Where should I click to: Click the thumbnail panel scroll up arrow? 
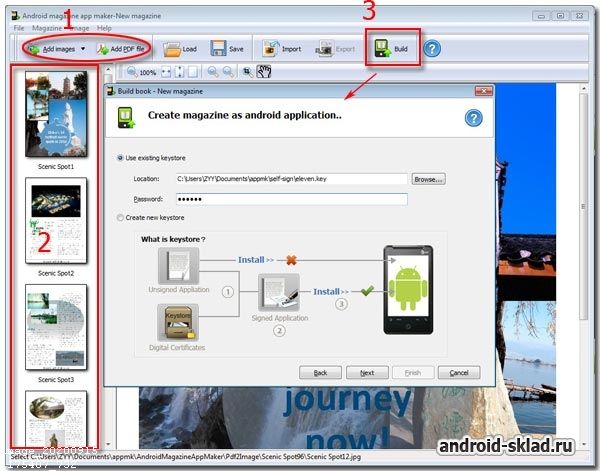108,70
